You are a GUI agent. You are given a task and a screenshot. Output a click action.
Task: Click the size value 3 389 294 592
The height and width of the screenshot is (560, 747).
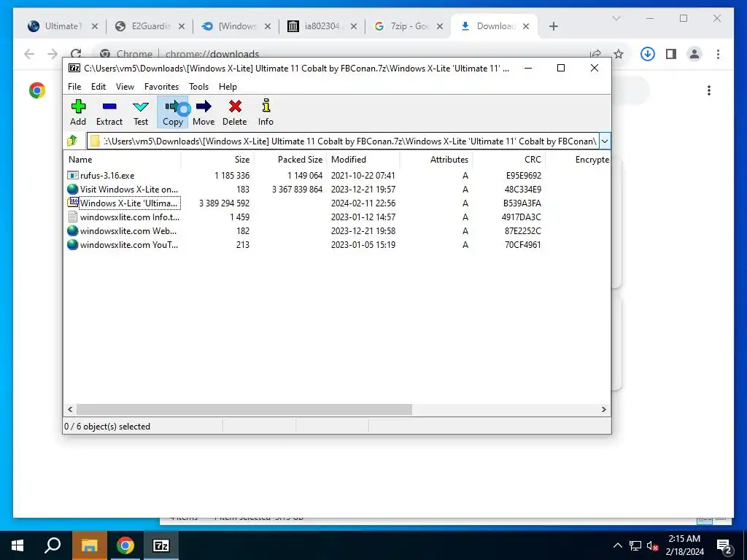tap(225, 203)
